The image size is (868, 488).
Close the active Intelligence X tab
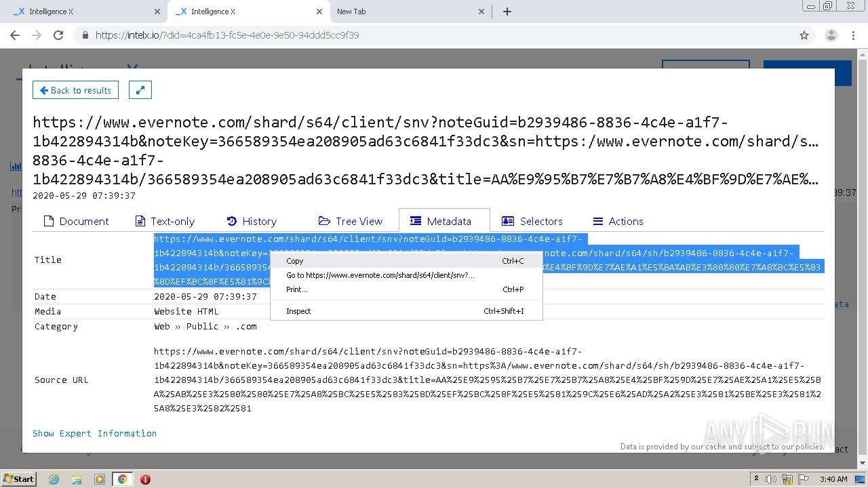tap(319, 12)
